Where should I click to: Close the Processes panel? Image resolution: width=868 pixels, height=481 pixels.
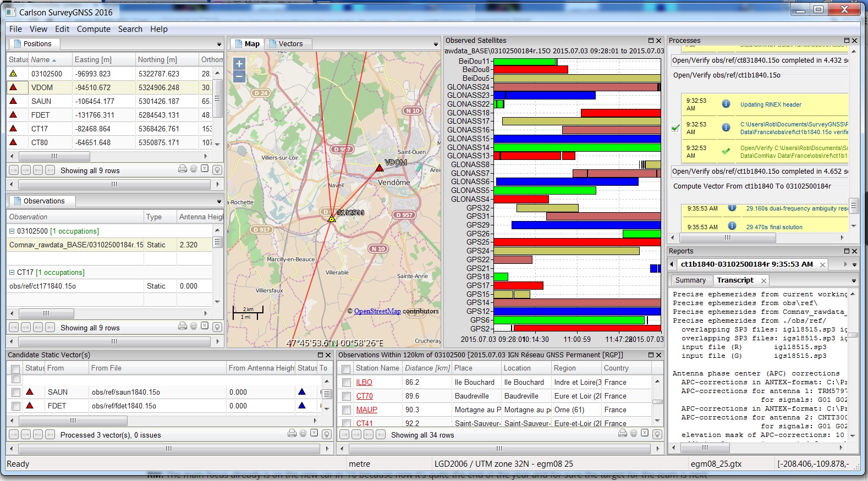tap(854, 41)
